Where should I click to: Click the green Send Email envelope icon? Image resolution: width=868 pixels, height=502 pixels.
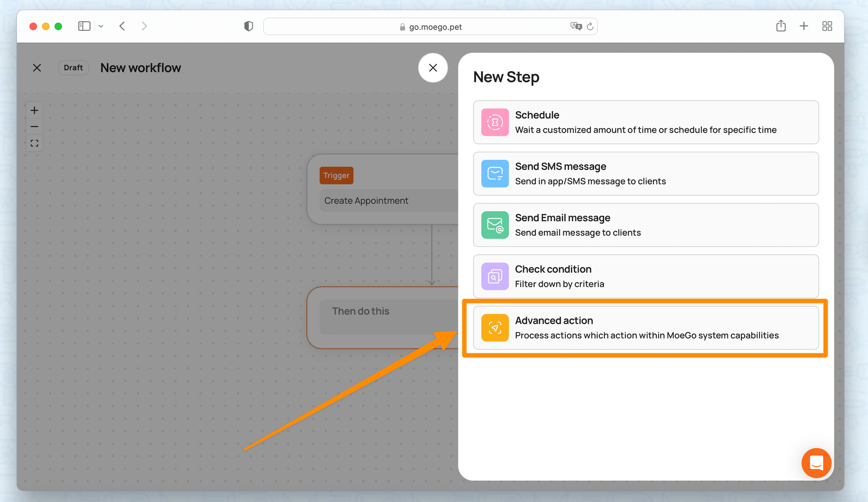(495, 225)
